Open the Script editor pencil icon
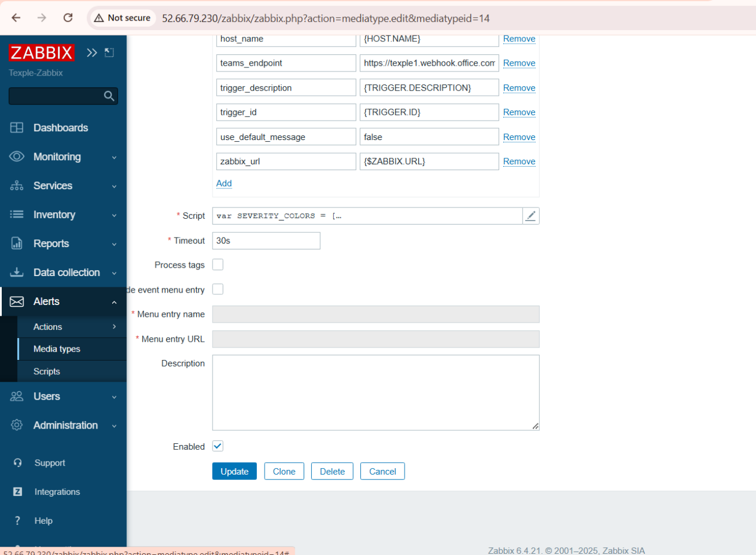Image resolution: width=756 pixels, height=555 pixels. click(x=530, y=216)
